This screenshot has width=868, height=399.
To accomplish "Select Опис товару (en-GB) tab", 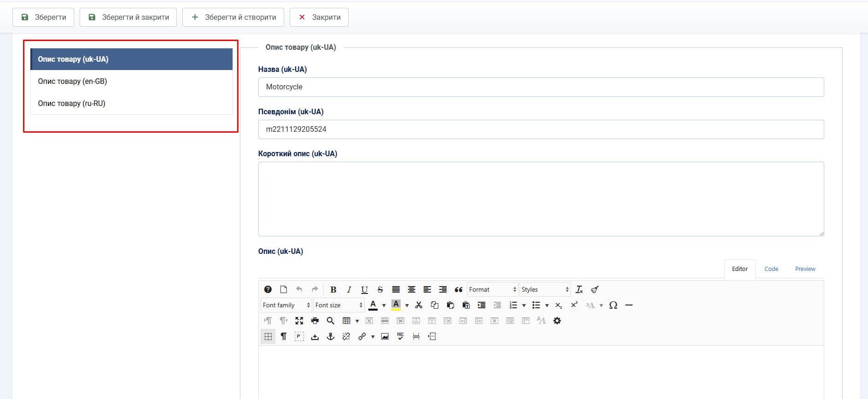I will 72,81.
